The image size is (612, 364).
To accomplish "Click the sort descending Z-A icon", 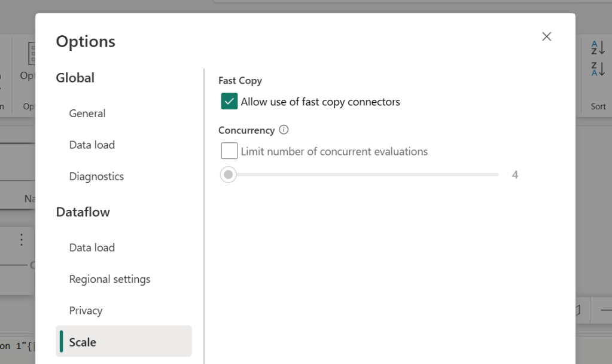I will [x=598, y=69].
